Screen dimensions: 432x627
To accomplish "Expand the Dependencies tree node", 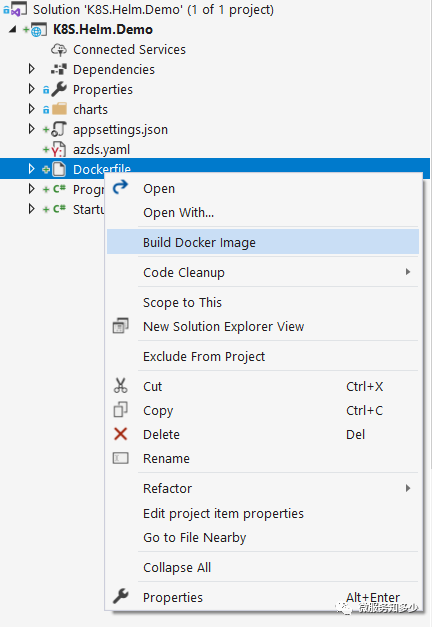I will point(32,69).
